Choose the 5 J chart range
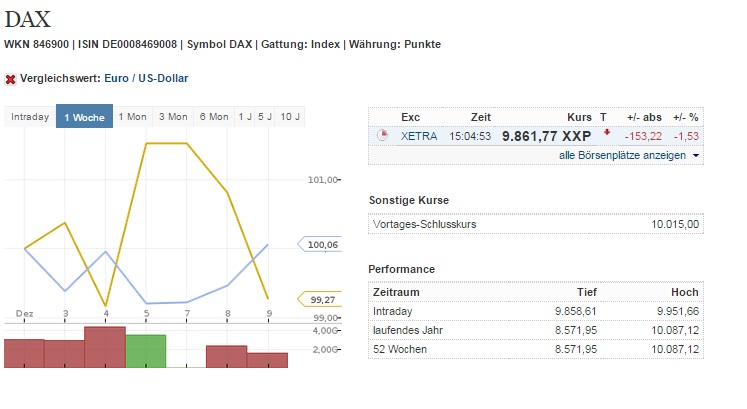747x409 pixels. pyautogui.click(x=265, y=117)
